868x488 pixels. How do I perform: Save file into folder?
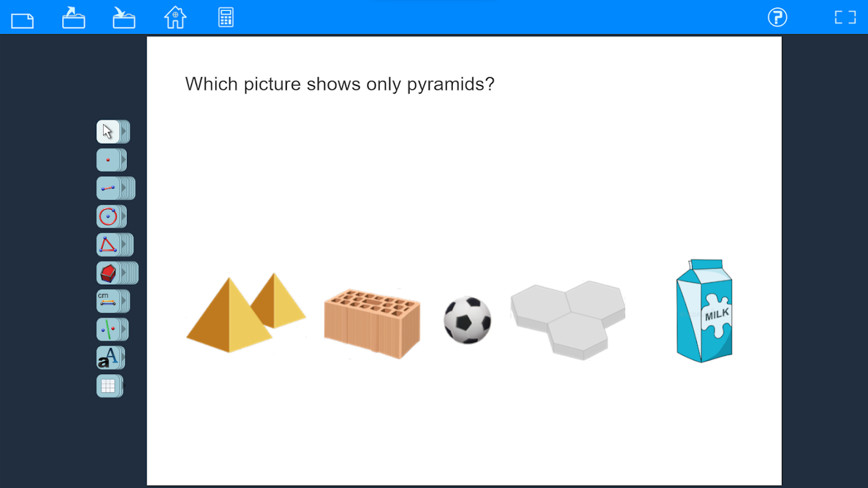124,18
